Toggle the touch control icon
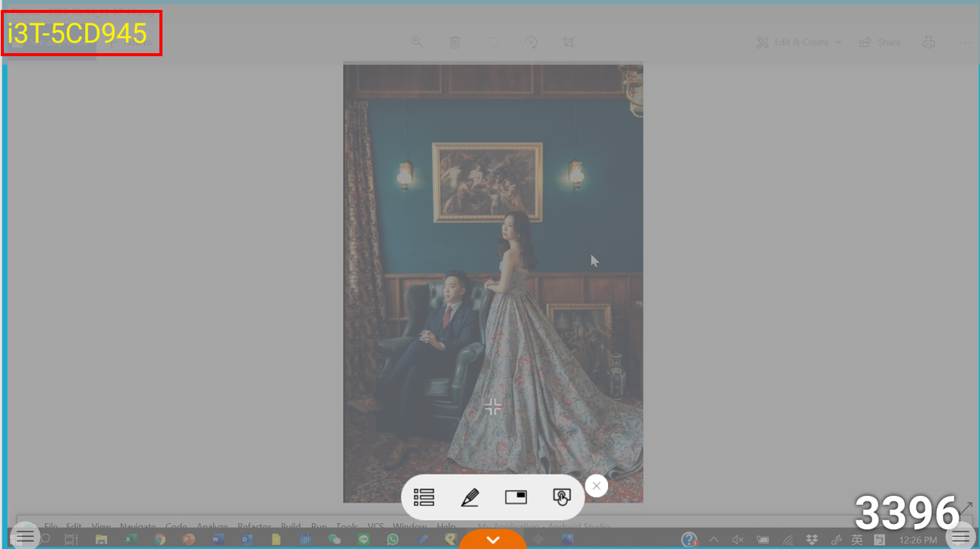 click(x=562, y=497)
